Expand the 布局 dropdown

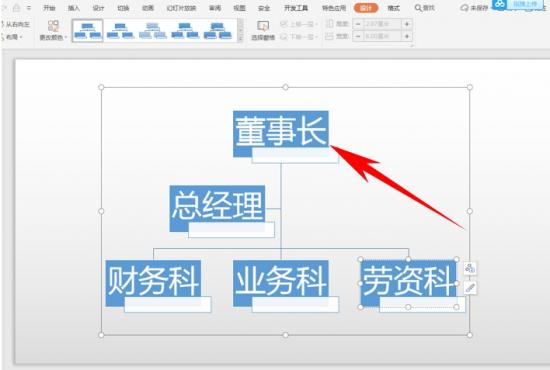pos(13,36)
